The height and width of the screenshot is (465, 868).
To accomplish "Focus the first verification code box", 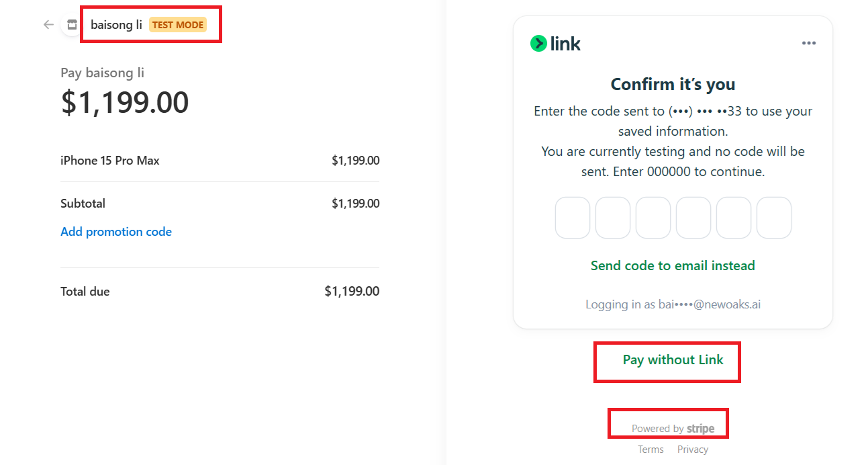I will pyautogui.click(x=573, y=218).
